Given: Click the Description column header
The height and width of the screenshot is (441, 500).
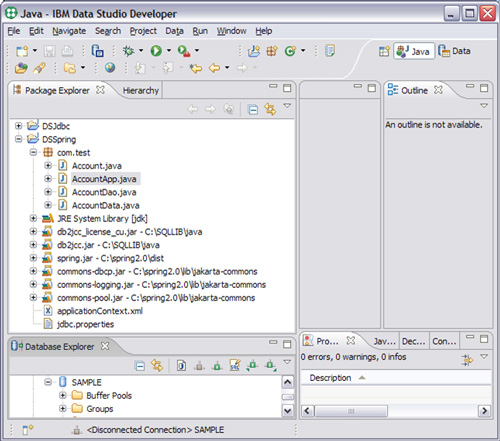Looking at the screenshot, I should (330, 378).
